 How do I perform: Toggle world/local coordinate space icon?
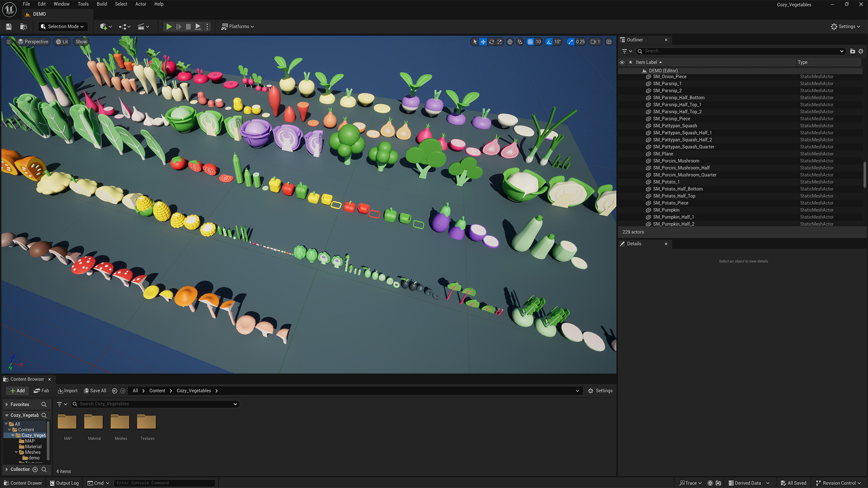(510, 42)
